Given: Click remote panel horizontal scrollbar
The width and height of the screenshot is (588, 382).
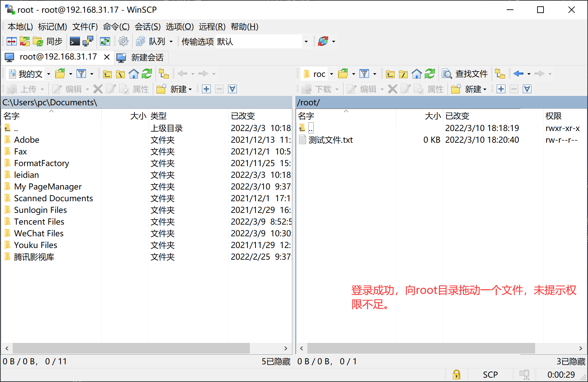Looking at the screenshot, I should (421, 348).
